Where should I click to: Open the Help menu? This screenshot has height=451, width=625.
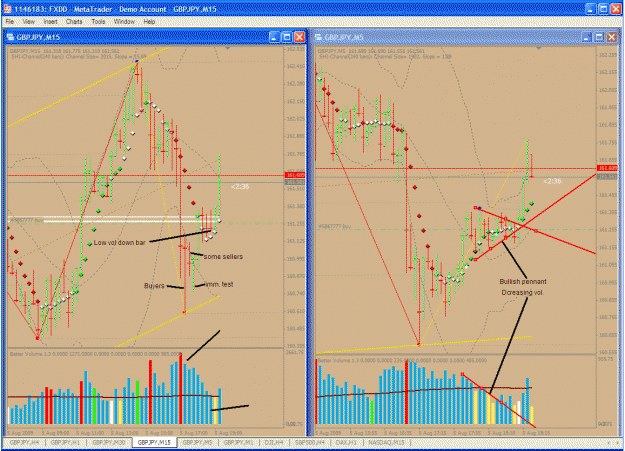coord(149,22)
